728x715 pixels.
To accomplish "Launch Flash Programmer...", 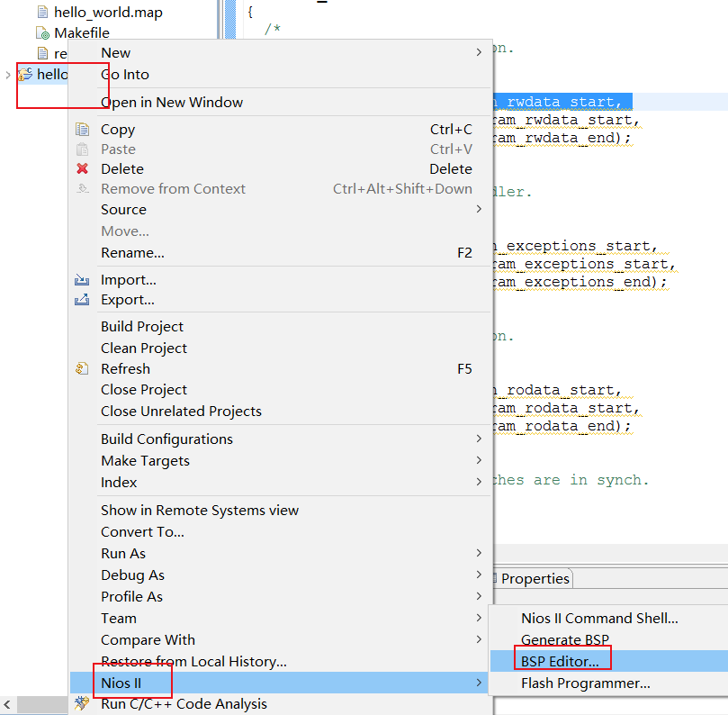I will click(x=609, y=683).
